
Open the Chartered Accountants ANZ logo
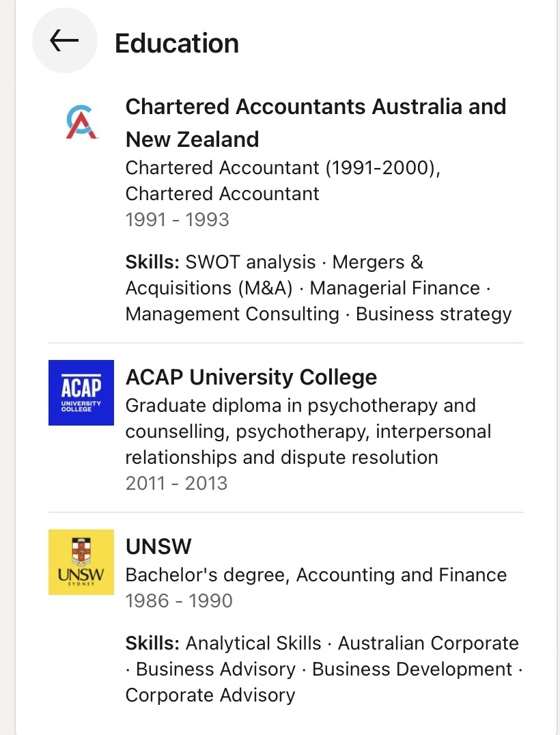81,122
